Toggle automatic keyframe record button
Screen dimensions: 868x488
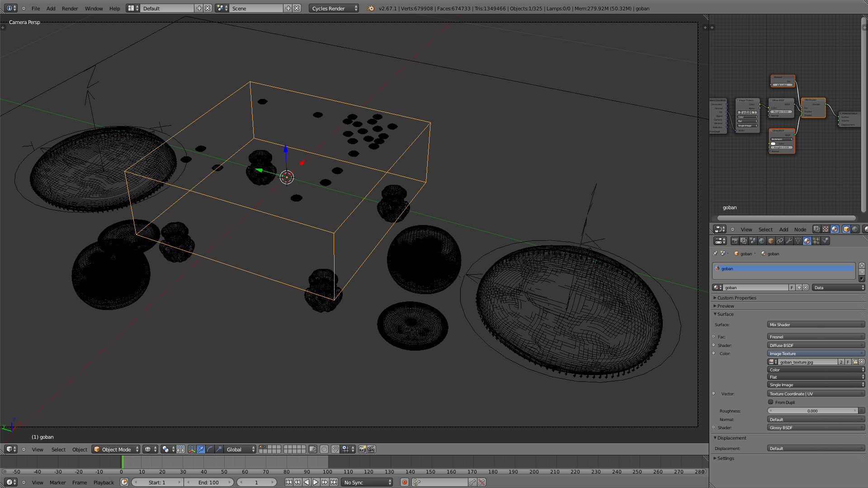point(405,482)
